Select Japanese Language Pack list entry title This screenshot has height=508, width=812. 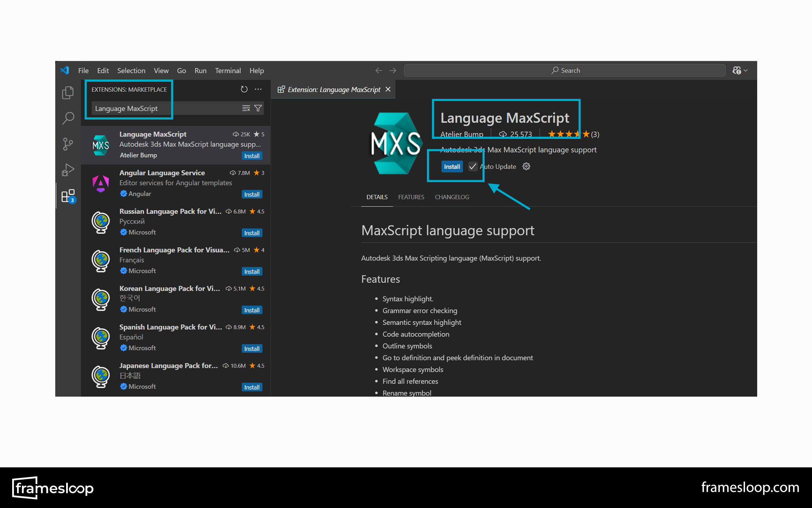[x=168, y=366]
